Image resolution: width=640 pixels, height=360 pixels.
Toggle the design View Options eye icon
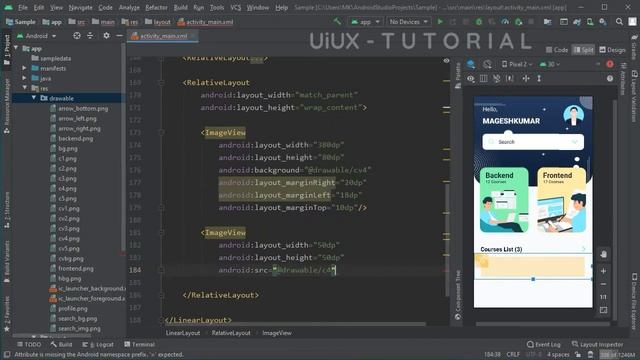click(x=471, y=78)
